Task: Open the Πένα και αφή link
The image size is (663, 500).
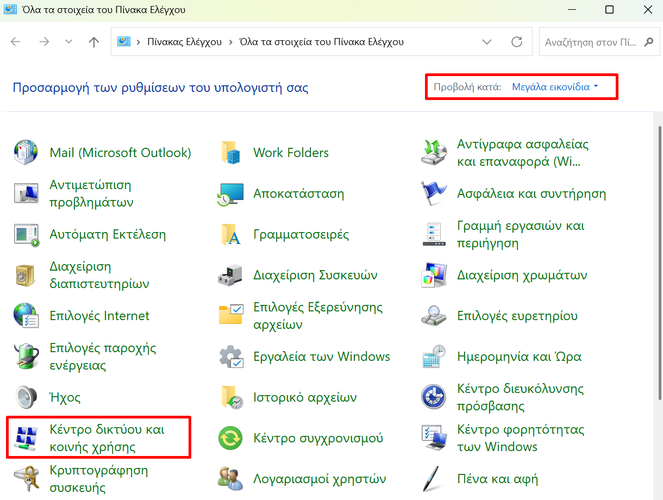Action: [498, 479]
